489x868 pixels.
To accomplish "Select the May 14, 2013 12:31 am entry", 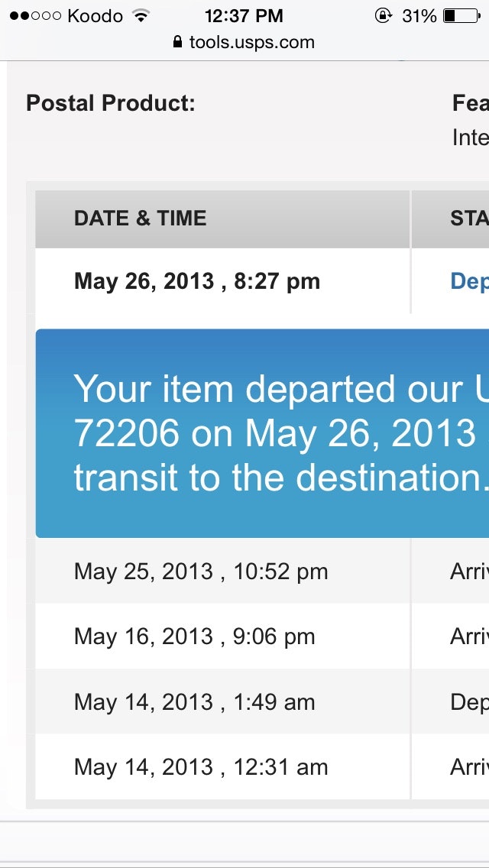I will pyautogui.click(x=201, y=767).
